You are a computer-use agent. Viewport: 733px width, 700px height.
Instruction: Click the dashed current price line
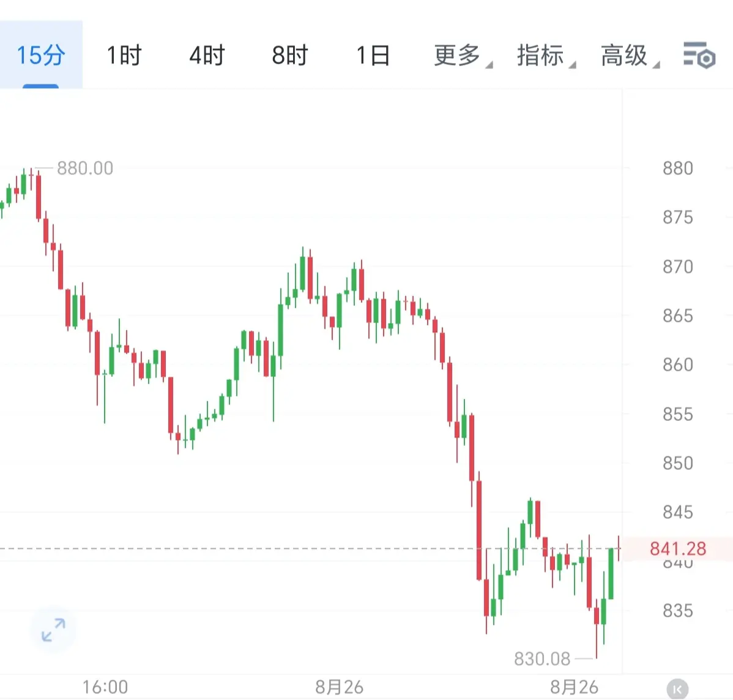click(x=311, y=548)
